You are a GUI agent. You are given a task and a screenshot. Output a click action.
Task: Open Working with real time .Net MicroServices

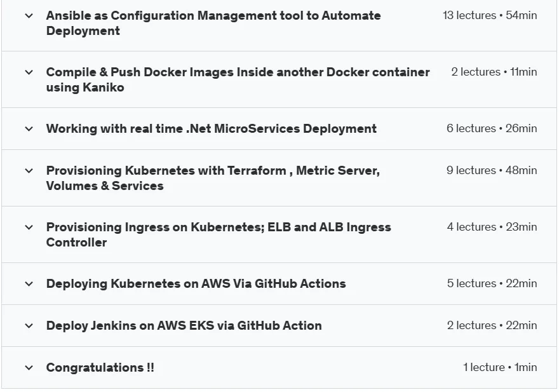point(211,129)
